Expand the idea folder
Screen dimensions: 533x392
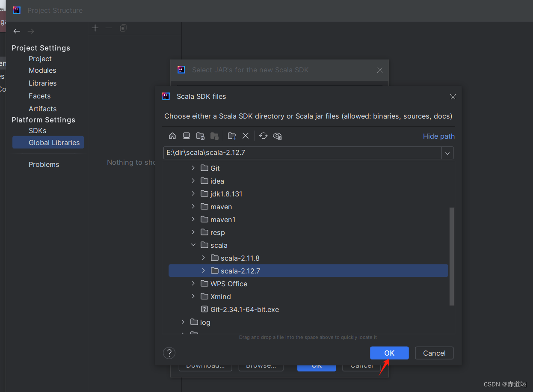click(193, 181)
